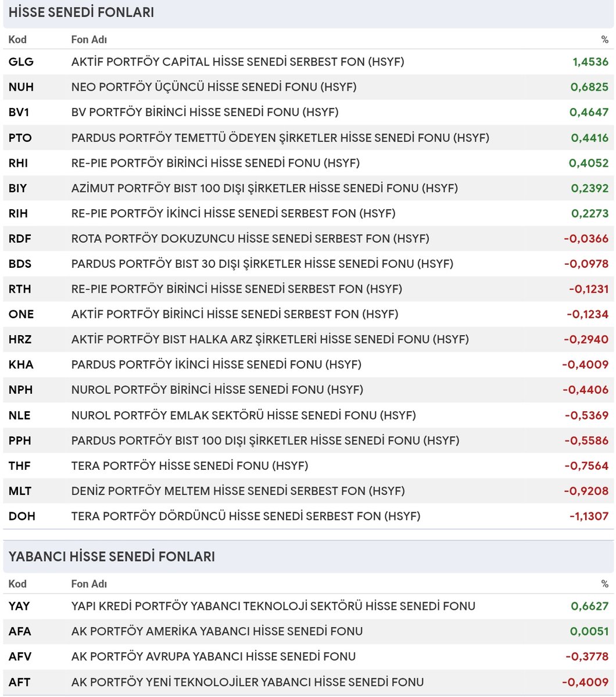Open AKTİF PORTFÖY CAPITAL HİSSE SENEDİ SERBEST FON
Viewport: 616px width, 697px height.
coord(238,62)
